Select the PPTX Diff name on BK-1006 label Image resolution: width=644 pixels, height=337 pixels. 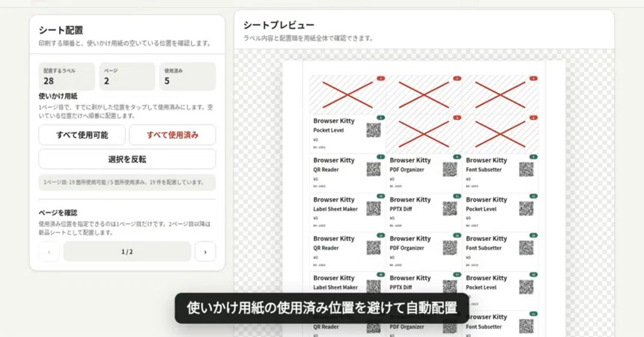[401, 209]
